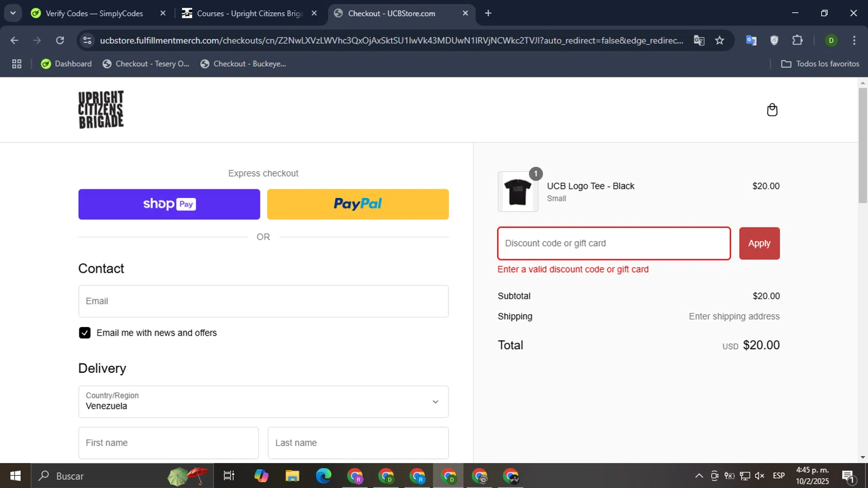Click the "Enter shipping address" text
Viewport: 868px width, 488px height.
734,317
